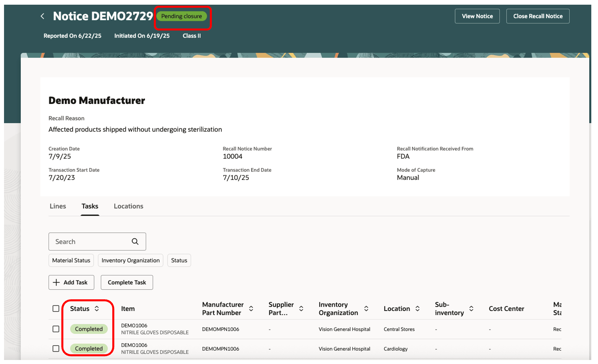Screen dimensions: 598x364
Task: Sort by Inventory Organization arrows
Action: [x=366, y=309]
